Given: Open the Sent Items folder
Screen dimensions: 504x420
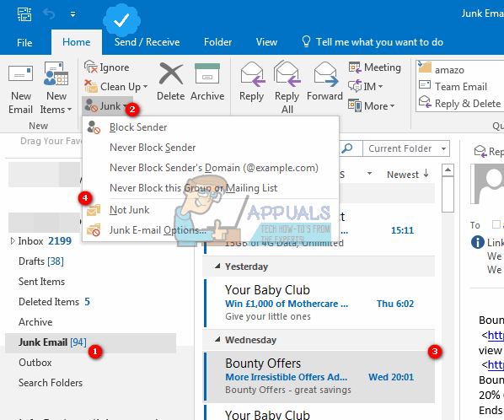Looking at the screenshot, I should pos(42,282).
